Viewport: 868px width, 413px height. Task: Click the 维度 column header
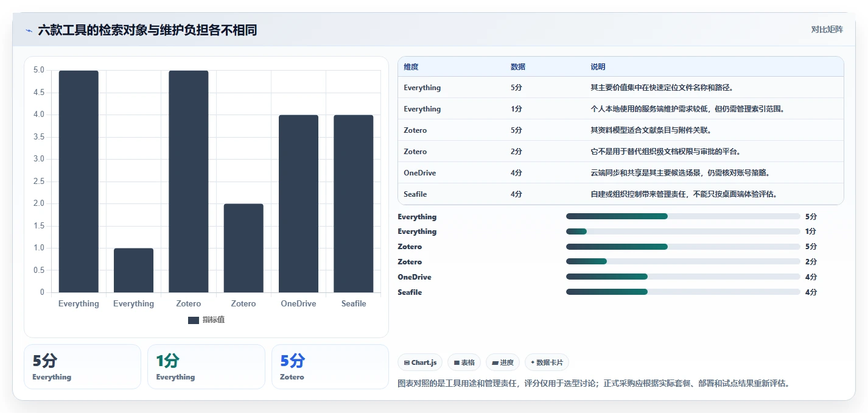click(x=411, y=67)
